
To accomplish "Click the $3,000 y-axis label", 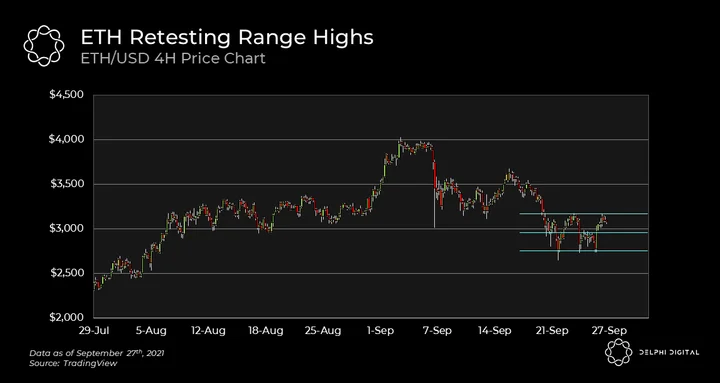I will [66, 228].
